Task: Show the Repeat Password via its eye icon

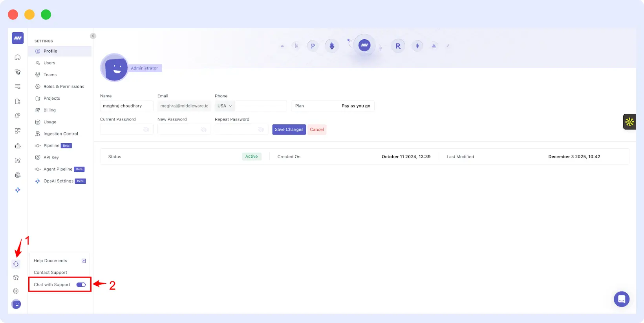Action: click(261, 130)
